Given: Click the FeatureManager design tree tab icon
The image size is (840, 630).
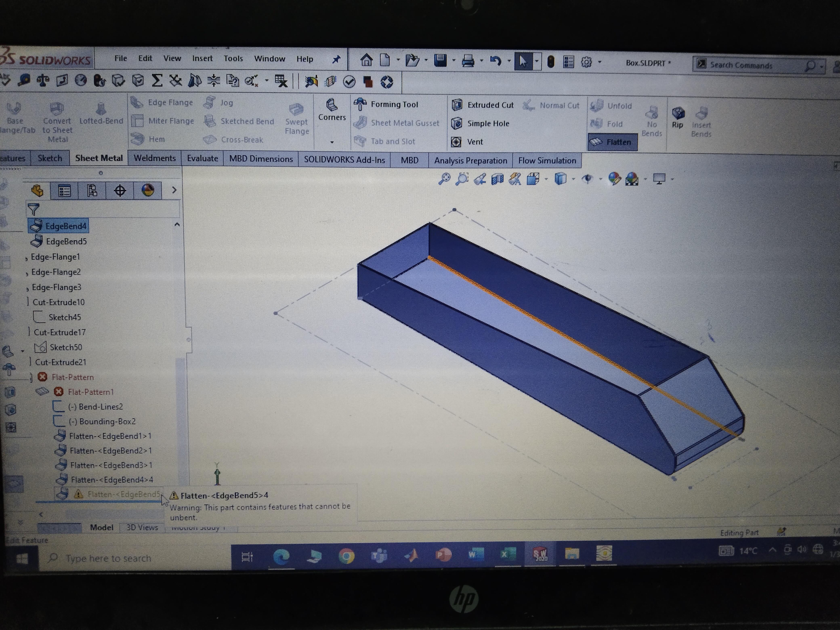Looking at the screenshot, I should pos(37,190).
